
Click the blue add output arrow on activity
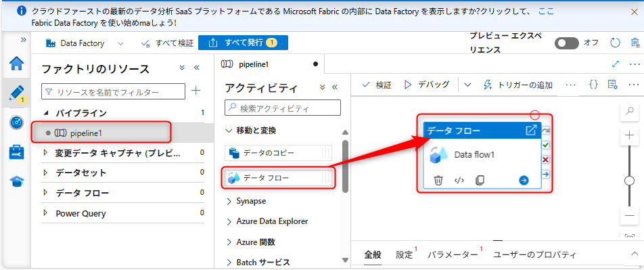click(x=524, y=180)
